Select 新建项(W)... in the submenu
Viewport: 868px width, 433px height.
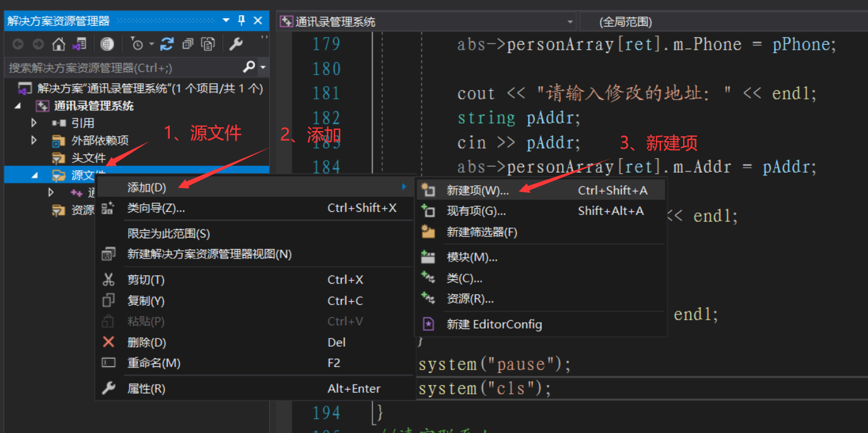(541, 190)
